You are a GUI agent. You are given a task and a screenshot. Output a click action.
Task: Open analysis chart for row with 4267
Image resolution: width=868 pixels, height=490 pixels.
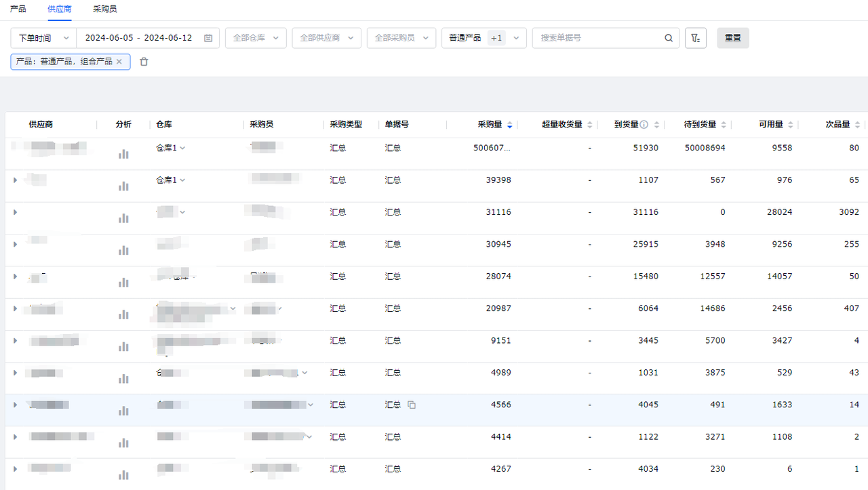pyautogui.click(x=123, y=475)
